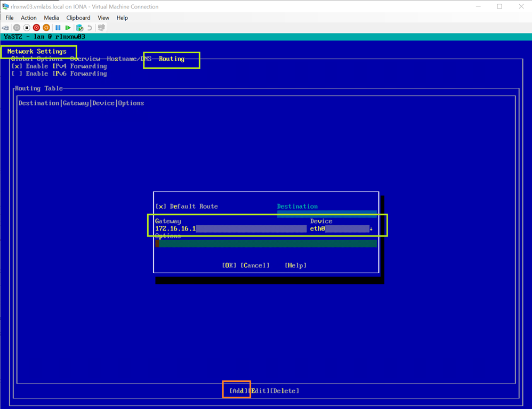The image size is (532, 409).
Task: Toggle Enable IPv4 Forwarding checkbox
Action: 17,67
